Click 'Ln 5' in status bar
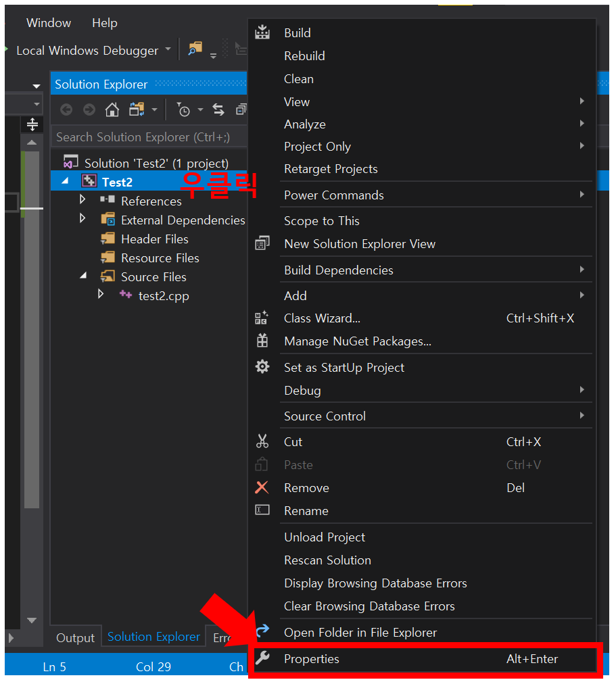616x682 pixels. [54, 666]
